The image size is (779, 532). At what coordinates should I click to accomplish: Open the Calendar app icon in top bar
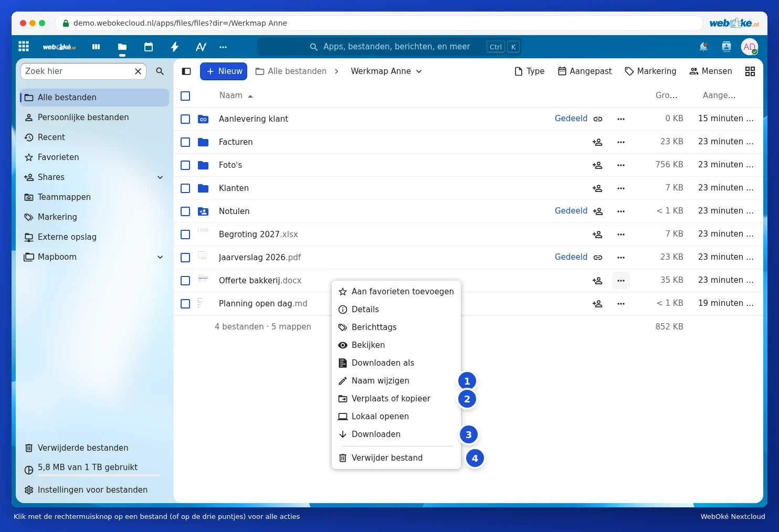coord(149,47)
